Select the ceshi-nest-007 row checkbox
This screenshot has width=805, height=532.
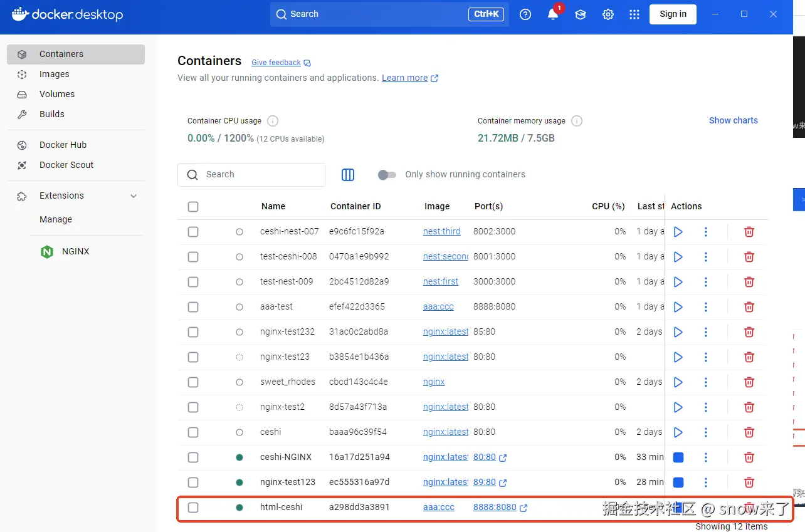click(x=193, y=232)
